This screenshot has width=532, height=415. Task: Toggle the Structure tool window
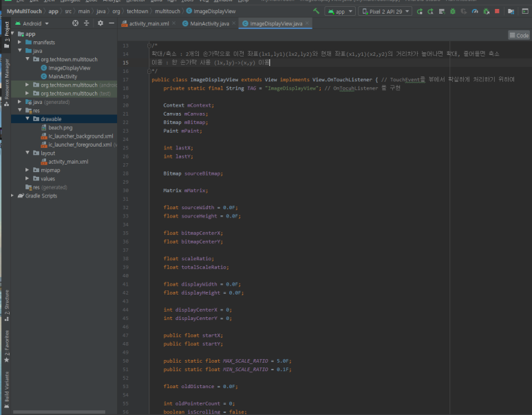click(6, 302)
